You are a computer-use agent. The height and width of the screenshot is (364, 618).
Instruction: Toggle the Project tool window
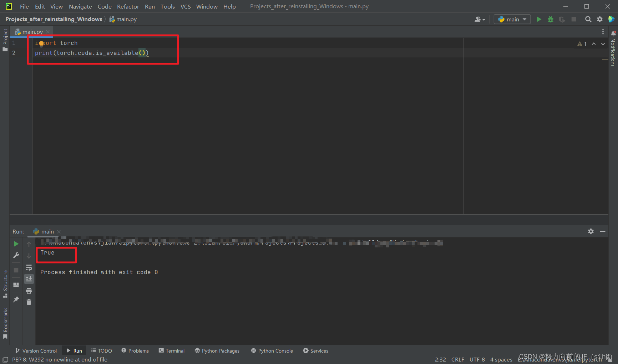pos(5,40)
